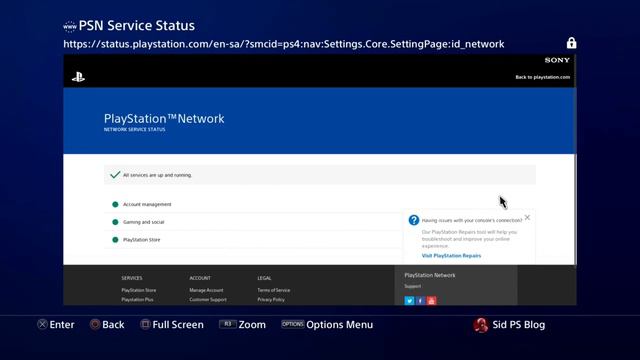Click the 'Sid PS Blog' username text
The width and height of the screenshot is (640, 360).
click(518, 325)
